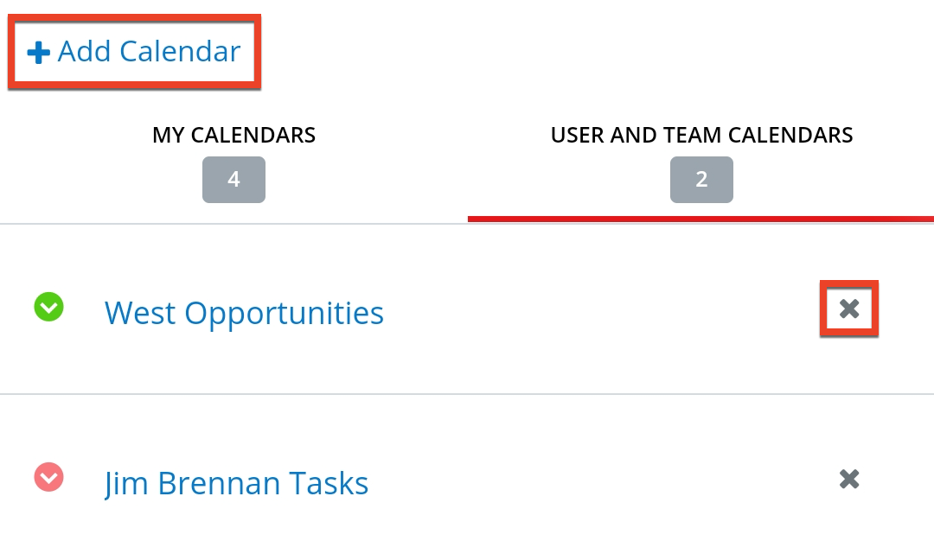Click the green chevron beside West Opportunities
The height and width of the screenshot is (560, 934).
click(48, 308)
